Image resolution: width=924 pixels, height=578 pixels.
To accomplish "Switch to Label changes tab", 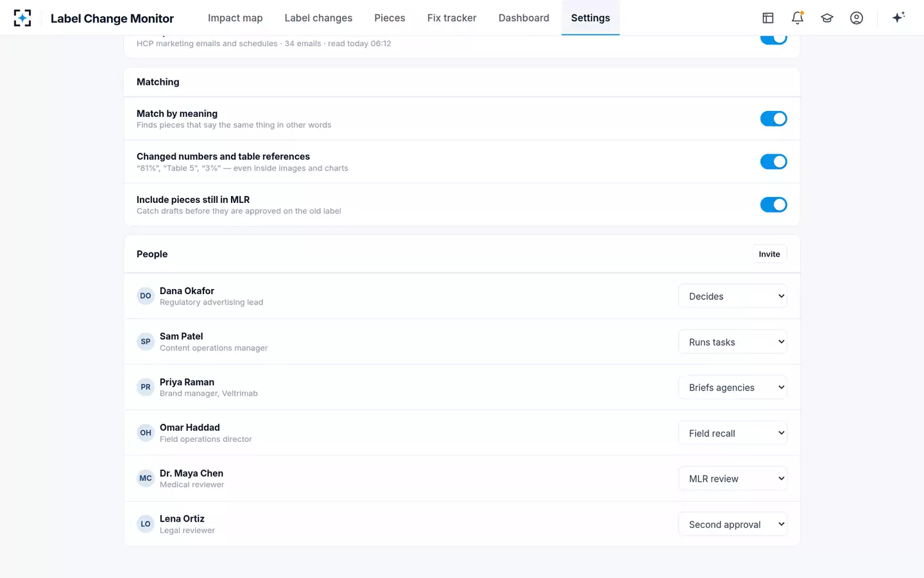I will (318, 18).
